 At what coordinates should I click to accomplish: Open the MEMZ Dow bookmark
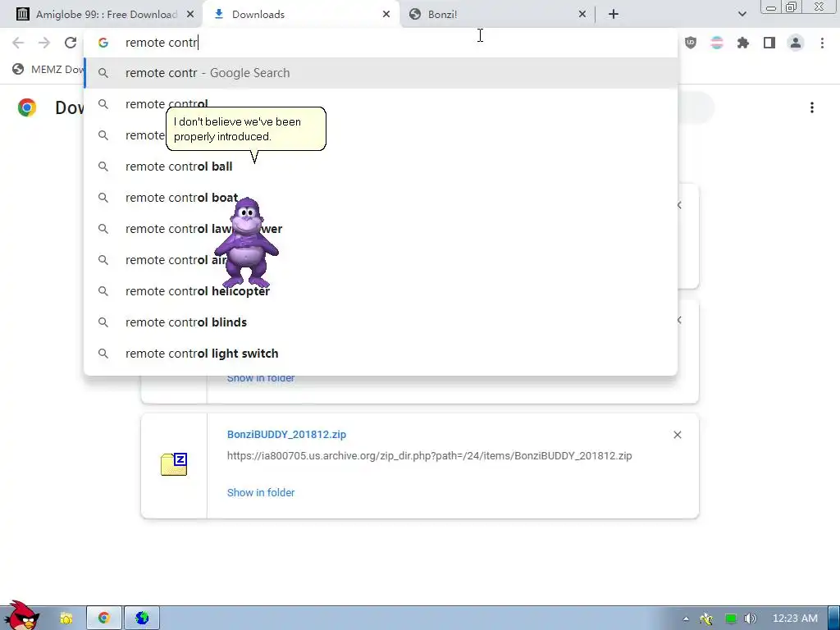point(48,69)
